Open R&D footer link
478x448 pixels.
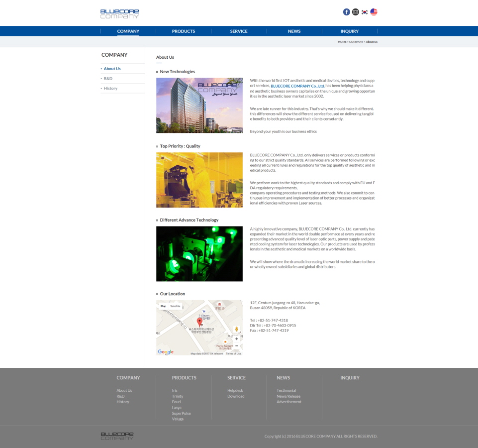click(x=120, y=396)
